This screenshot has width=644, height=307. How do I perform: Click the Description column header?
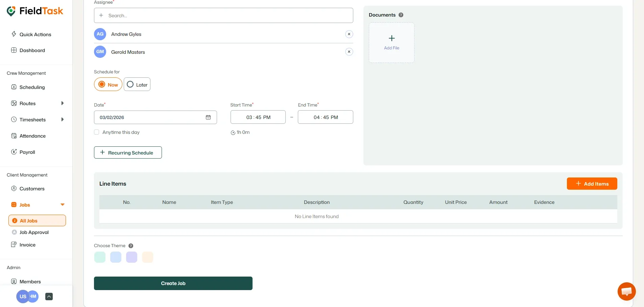point(316,202)
